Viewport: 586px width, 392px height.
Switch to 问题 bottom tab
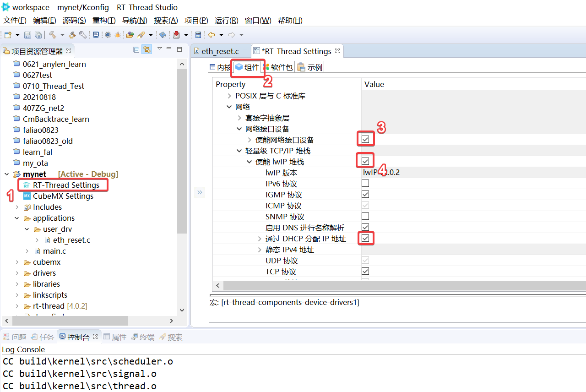(x=15, y=337)
